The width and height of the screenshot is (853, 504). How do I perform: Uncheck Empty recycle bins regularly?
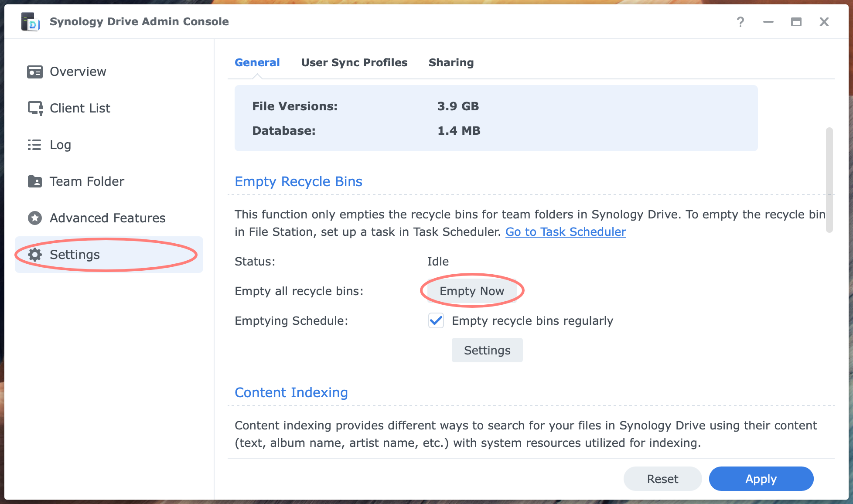tap(436, 321)
